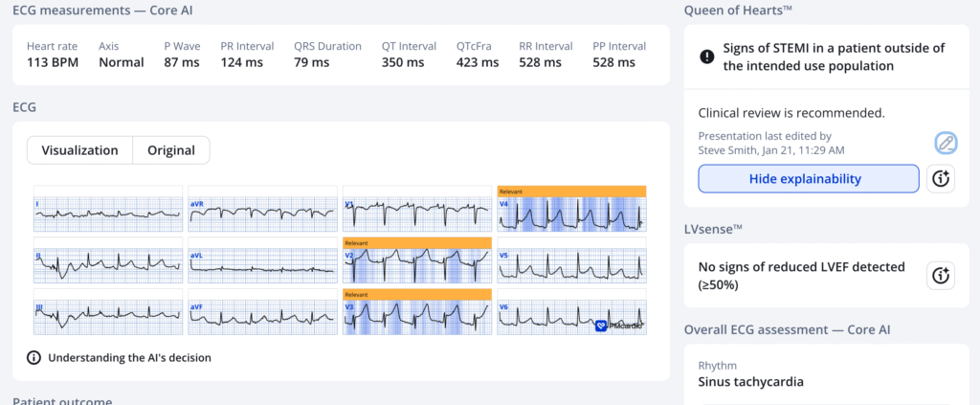Switch to the Original ECG tab

[171, 150]
